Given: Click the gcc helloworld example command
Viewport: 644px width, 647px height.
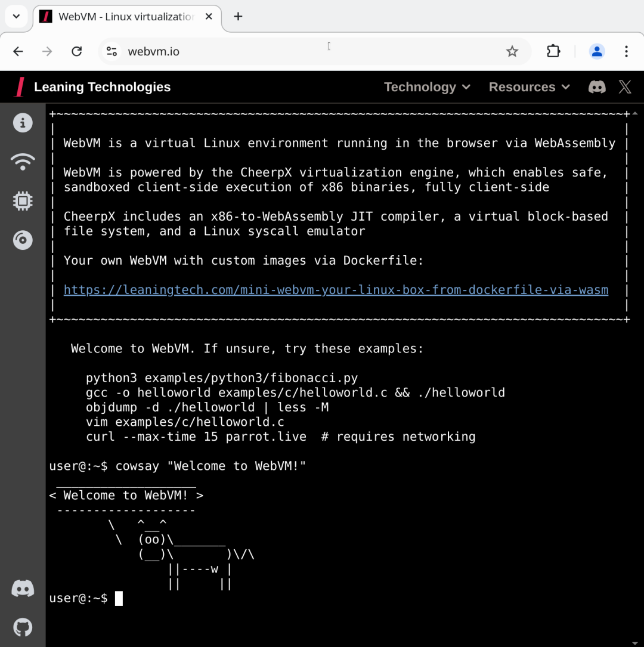Looking at the screenshot, I should tap(295, 392).
